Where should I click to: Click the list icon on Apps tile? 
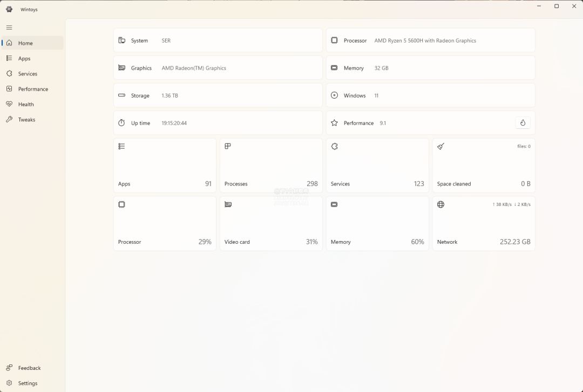pos(121,147)
